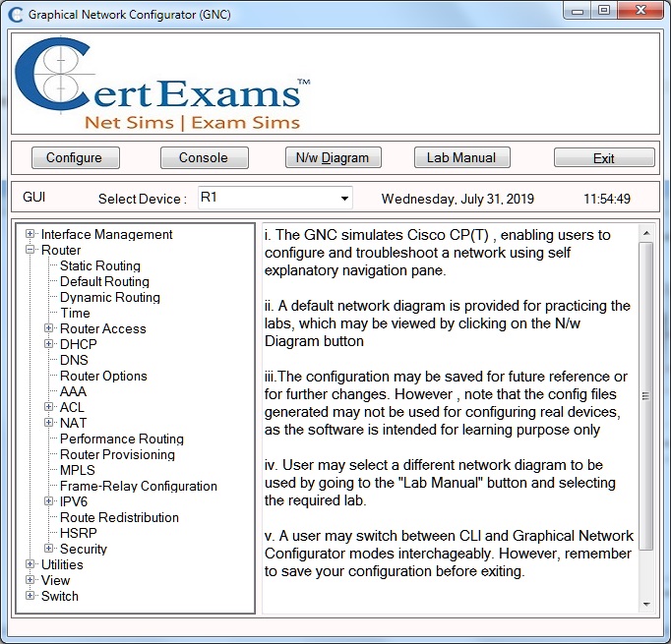
Task: Minimize the GNC window
Action: pyautogui.click(x=577, y=10)
